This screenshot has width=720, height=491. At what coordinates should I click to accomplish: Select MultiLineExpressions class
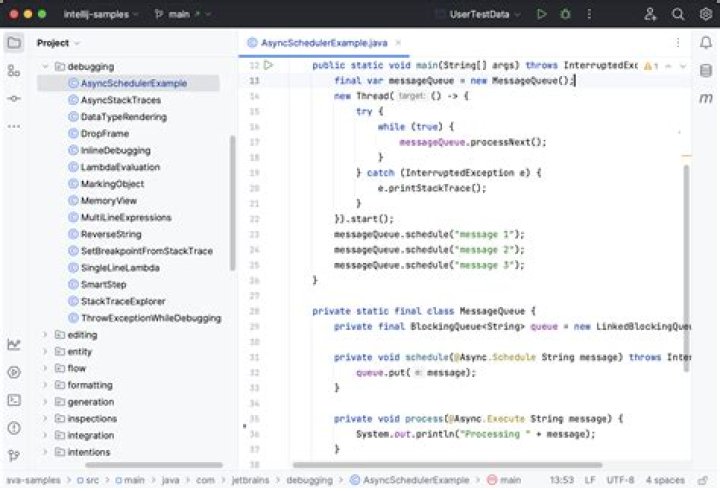pyautogui.click(x=126, y=217)
